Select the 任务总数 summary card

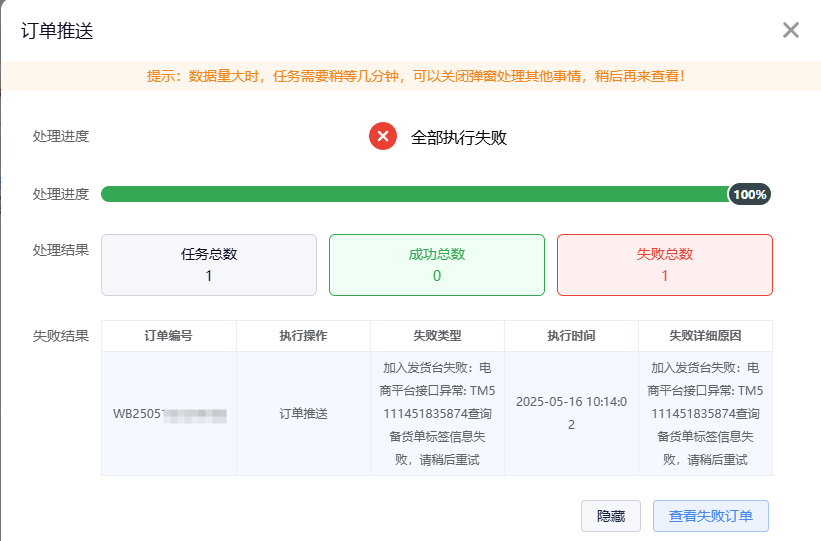pos(209,265)
